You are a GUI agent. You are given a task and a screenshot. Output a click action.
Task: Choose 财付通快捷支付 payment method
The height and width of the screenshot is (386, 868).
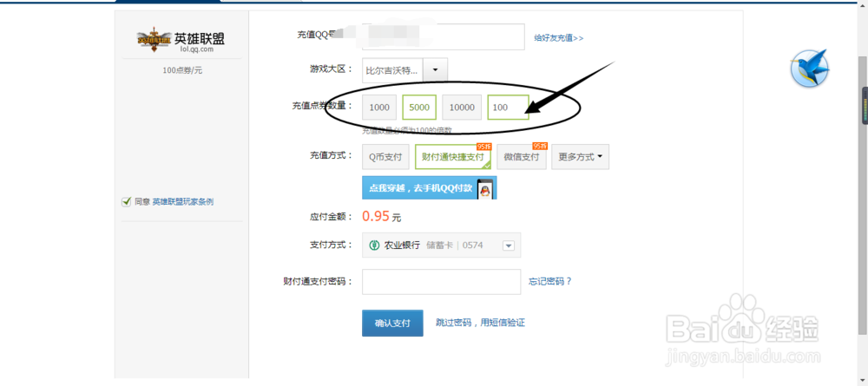453,157
